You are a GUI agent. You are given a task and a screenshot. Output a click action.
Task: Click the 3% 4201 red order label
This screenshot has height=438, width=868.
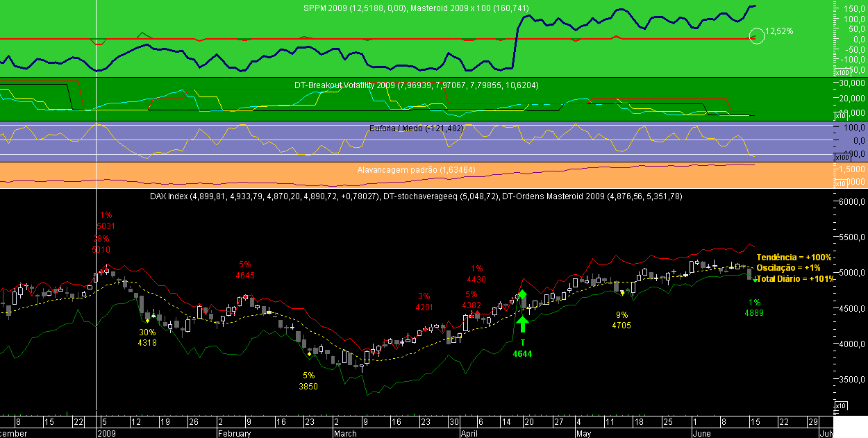point(424,302)
